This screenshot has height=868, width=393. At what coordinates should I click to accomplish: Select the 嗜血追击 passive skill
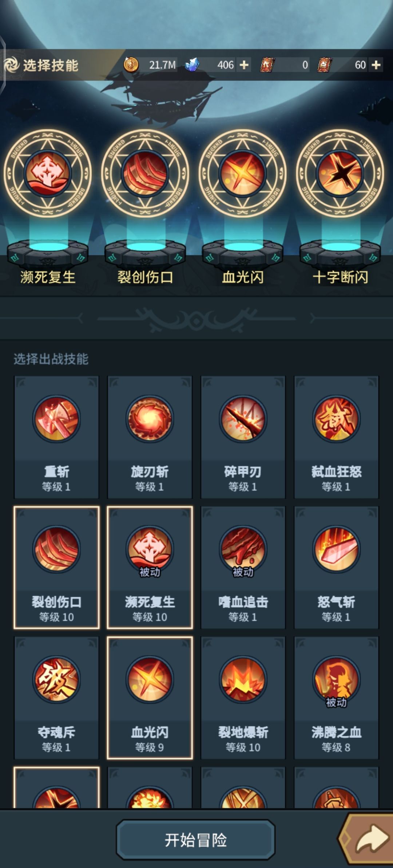(x=243, y=567)
